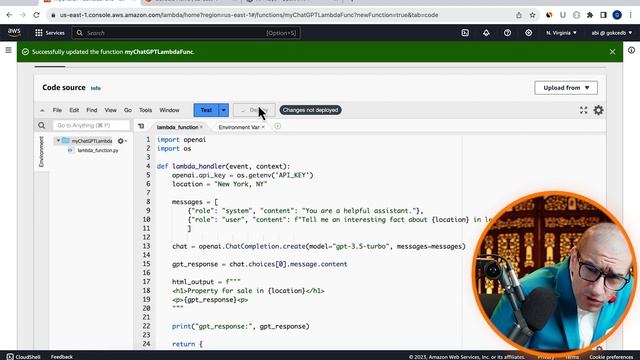
Task: Open the Find menu
Action: (92, 110)
